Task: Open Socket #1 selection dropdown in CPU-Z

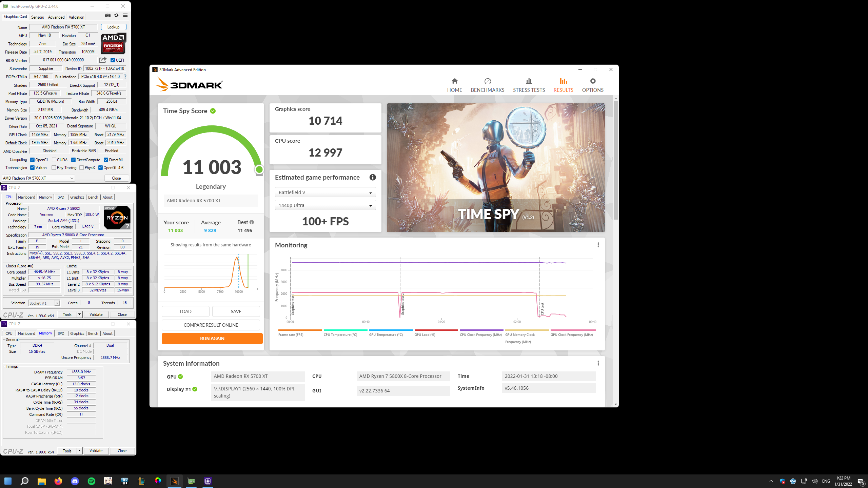Action: [44, 303]
